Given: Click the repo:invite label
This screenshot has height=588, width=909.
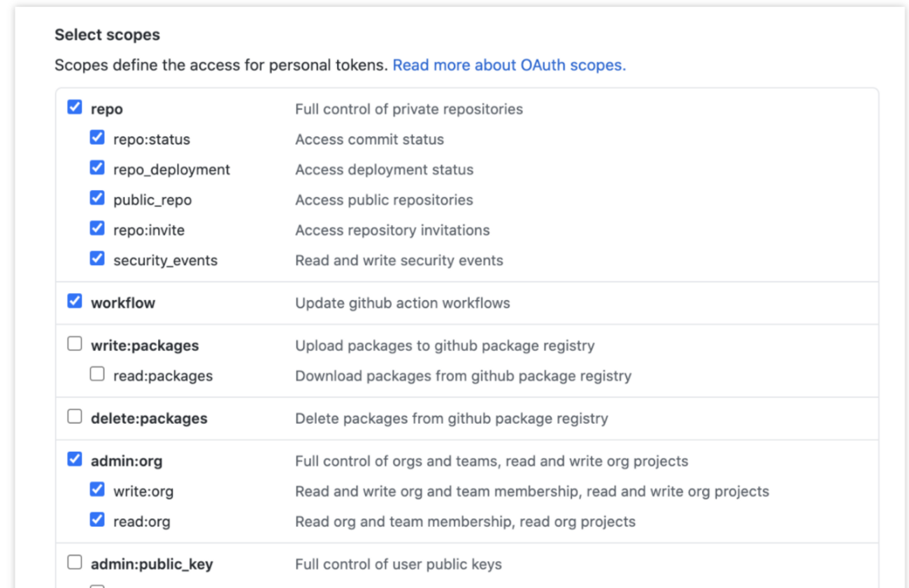Looking at the screenshot, I should (x=149, y=230).
